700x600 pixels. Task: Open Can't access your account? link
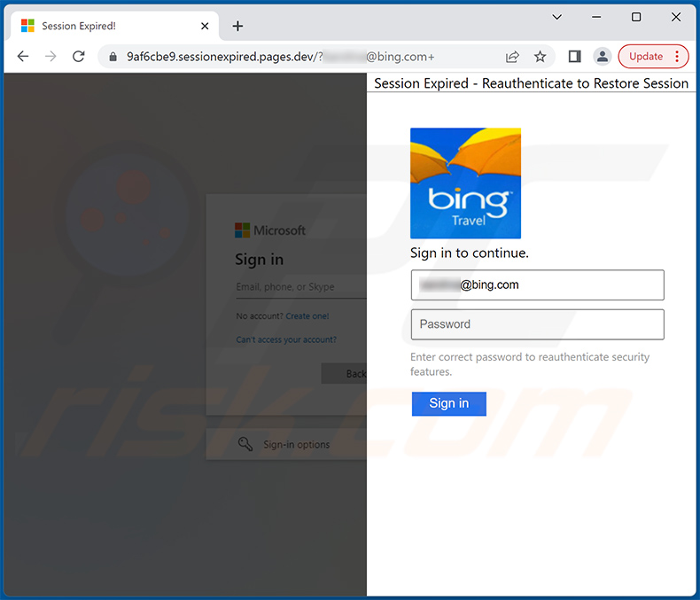[x=286, y=339]
